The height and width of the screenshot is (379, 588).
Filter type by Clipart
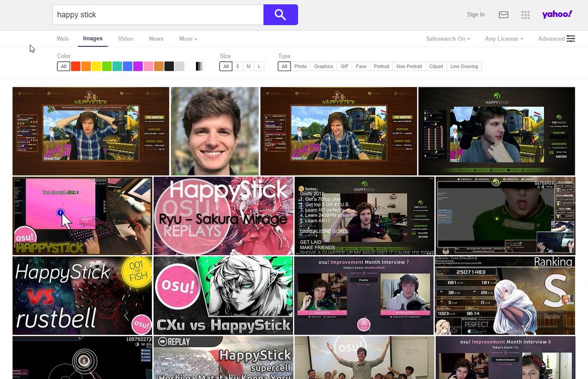click(436, 66)
